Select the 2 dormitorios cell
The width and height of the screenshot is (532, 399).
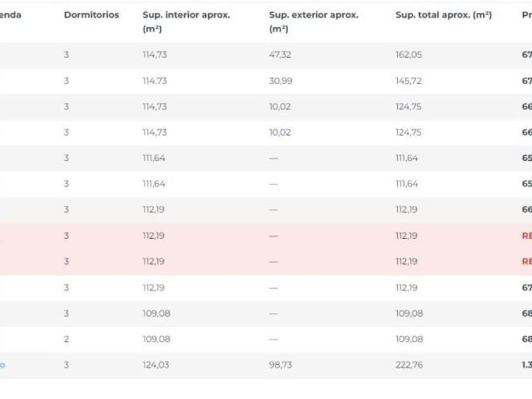[x=66, y=339]
